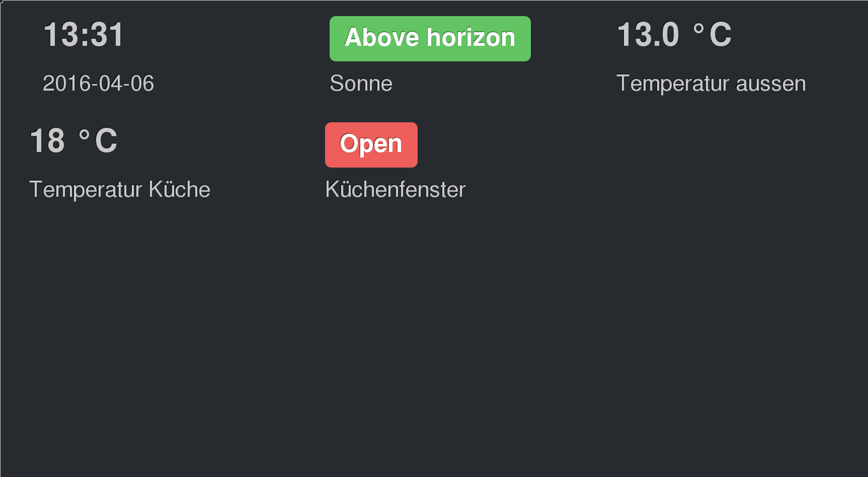
Task: Click the empty dashboard area below tiles
Action: point(433,342)
